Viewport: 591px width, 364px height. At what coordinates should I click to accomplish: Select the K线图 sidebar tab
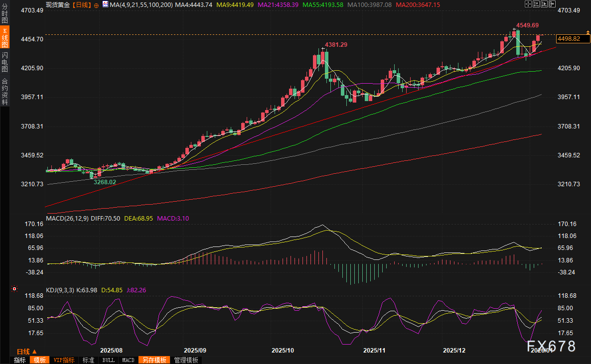pyautogui.click(x=5, y=38)
